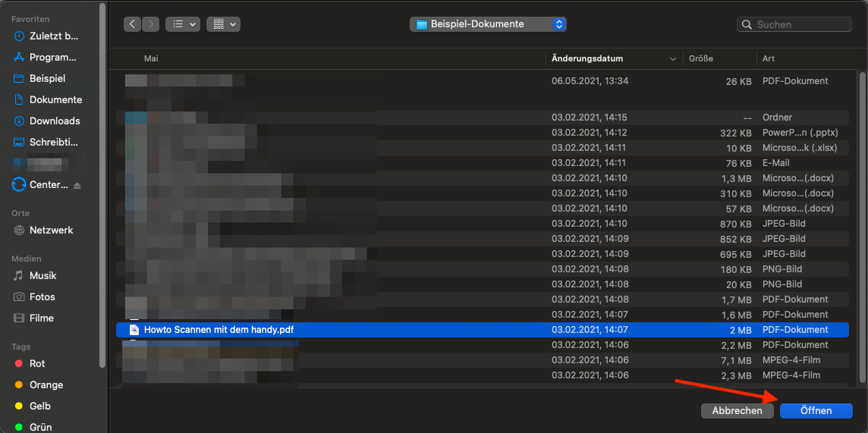Select the PDF-Dokument row sized 1,6 MB
Screen dimensions: 868x433
tap(482, 315)
